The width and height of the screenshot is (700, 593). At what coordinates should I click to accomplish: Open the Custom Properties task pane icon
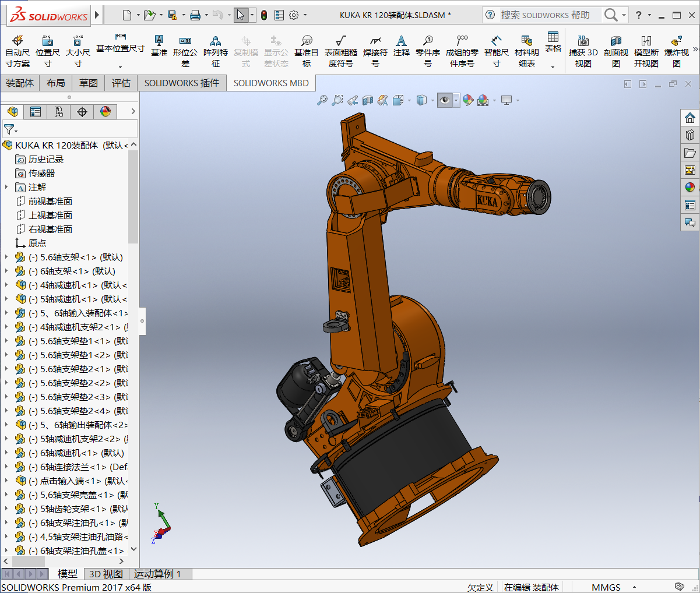(690, 205)
